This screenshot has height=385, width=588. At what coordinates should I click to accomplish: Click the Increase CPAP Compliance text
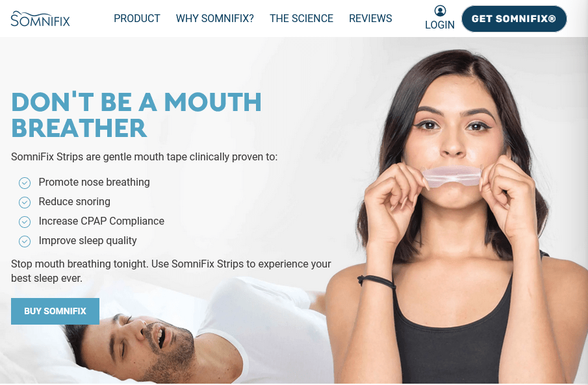pos(101,221)
